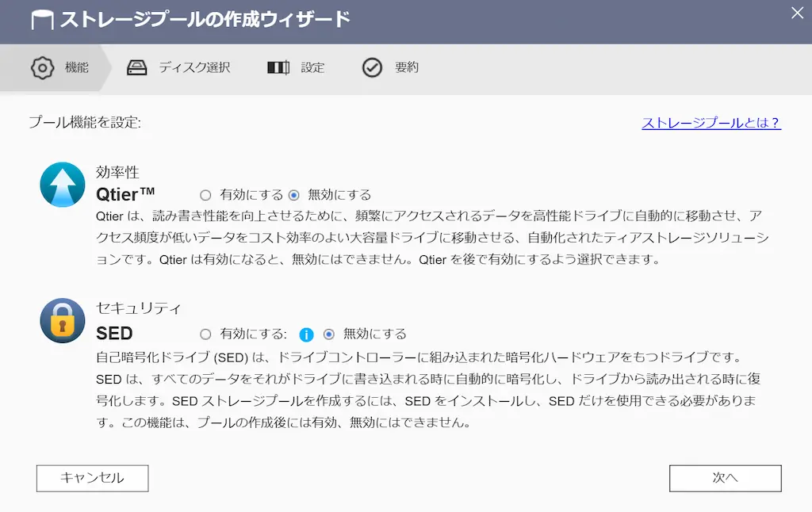Select SED 無効にする radio button
812x512 pixels.
[x=329, y=334]
